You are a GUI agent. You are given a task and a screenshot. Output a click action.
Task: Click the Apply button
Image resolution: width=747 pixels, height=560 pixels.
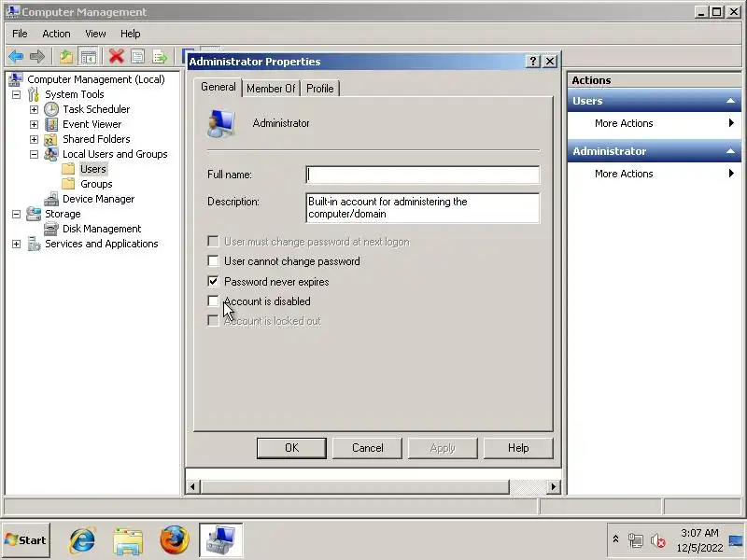[x=443, y=448]
